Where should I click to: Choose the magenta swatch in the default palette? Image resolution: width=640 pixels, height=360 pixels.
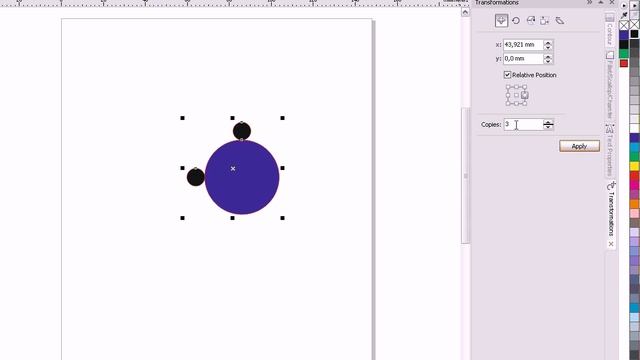[635, 185]
